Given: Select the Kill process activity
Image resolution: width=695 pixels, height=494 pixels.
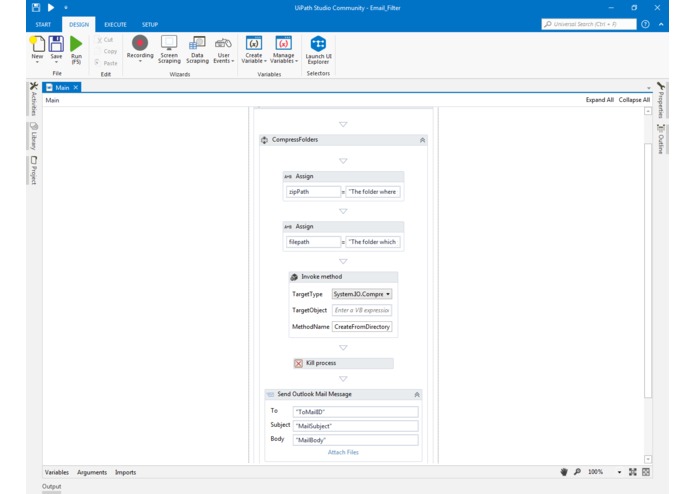Looking at the screenshot, I should click(343, 363).
